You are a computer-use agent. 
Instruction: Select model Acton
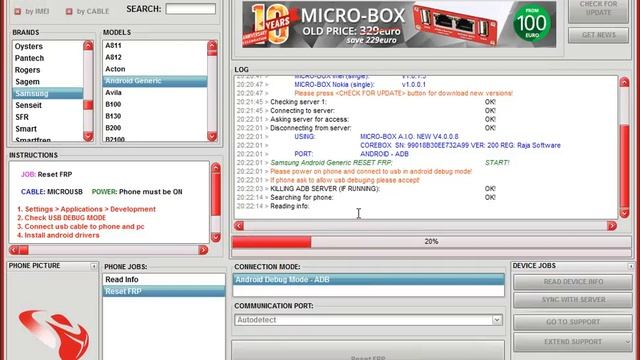[x=155, y=69]
